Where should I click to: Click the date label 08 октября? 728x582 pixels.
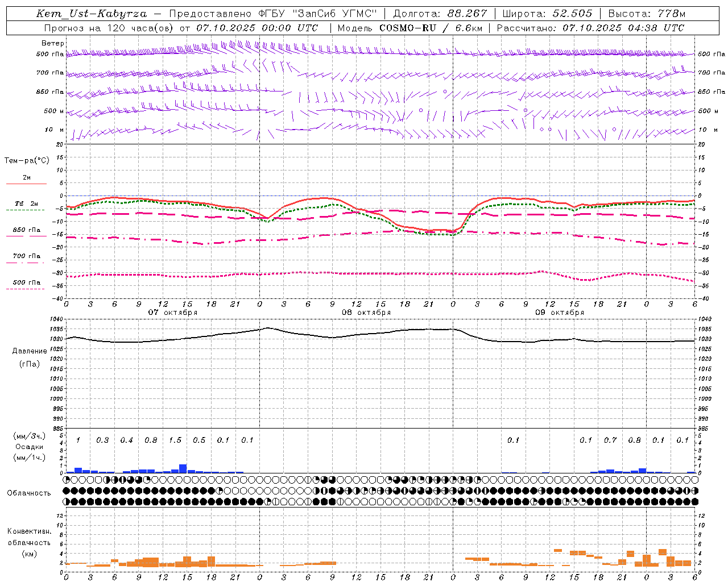coord(366,313)
